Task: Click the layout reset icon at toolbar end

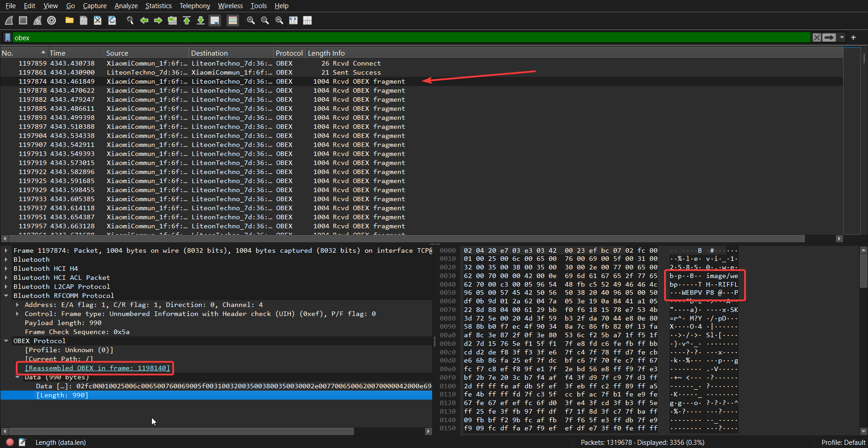Action: pyautogui.click(x=307, y=20)
